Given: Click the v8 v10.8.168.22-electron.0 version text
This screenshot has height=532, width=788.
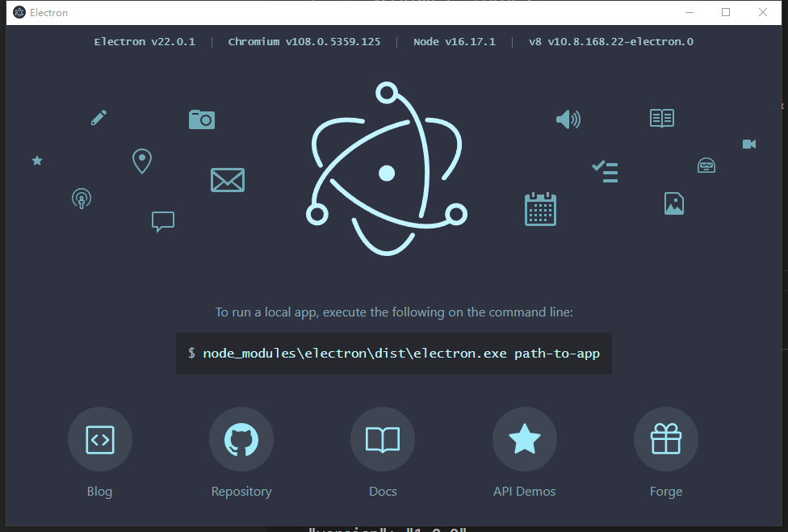Looking at the screenshot, I should 610,42.
